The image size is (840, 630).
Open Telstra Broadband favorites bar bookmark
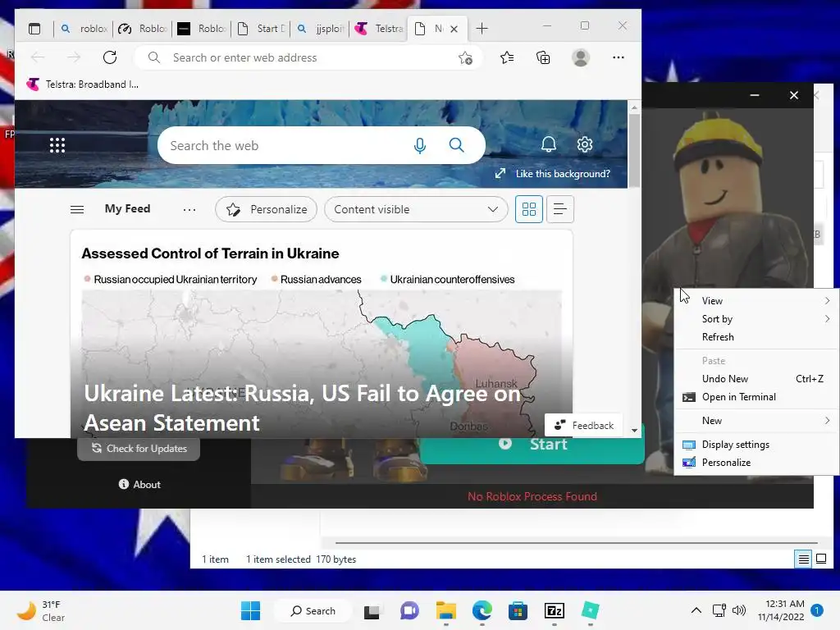pyautogui.click(x=82, y=84)
